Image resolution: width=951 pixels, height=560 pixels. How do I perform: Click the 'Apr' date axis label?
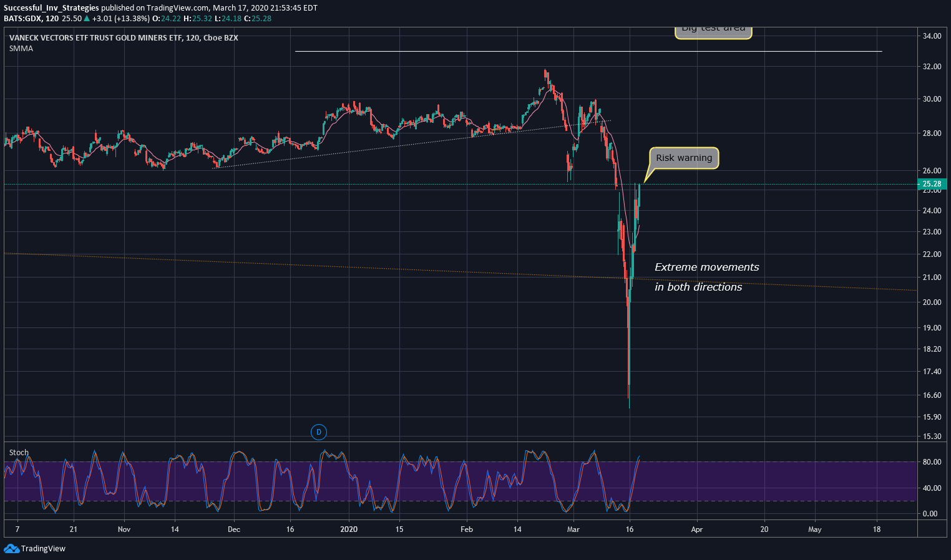click(x=697, y=529)
